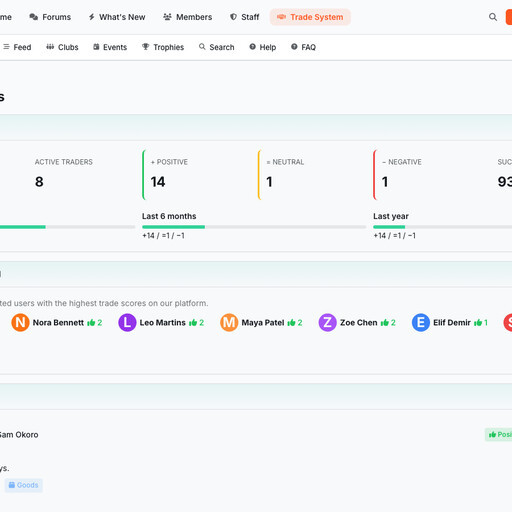The image size is (512, 512).
Task: Click the Feed list icon
Action: coord(6,47)
